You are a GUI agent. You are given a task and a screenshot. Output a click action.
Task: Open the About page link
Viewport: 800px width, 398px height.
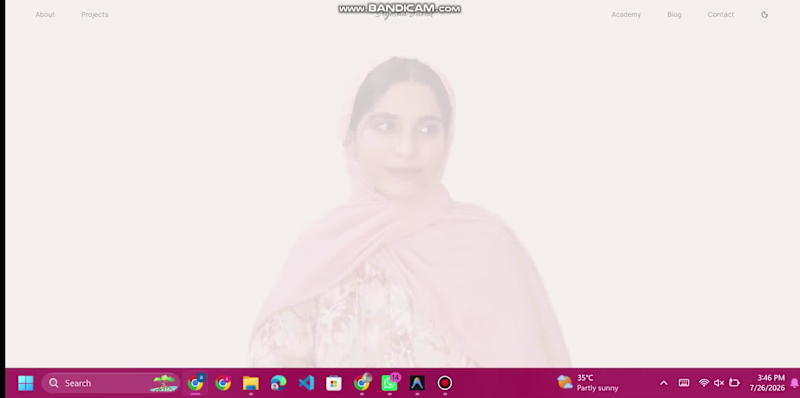[45, 14]
